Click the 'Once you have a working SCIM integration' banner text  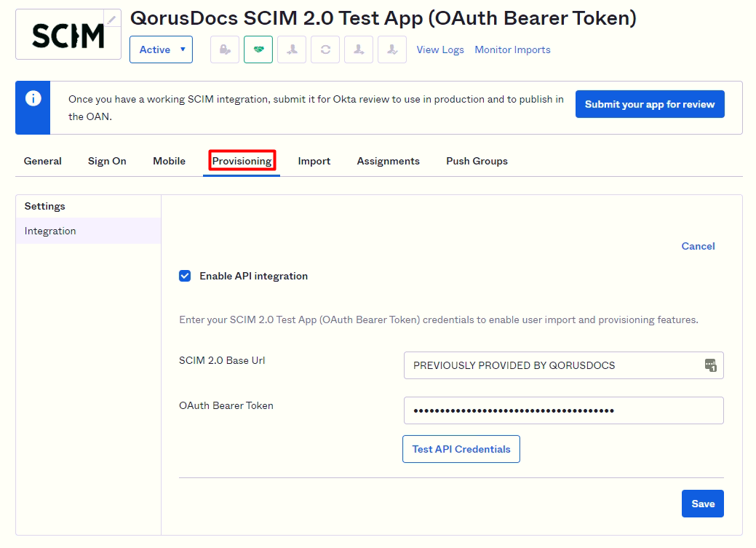coord(316,108)
